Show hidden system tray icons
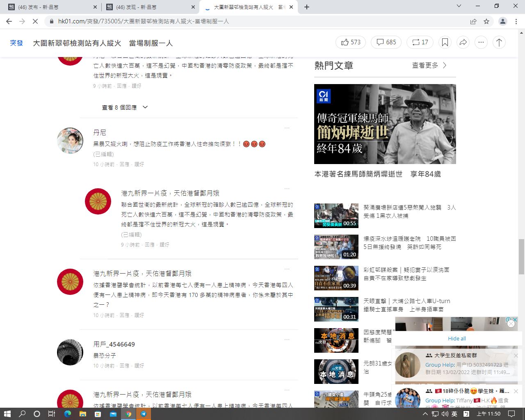The height and width of the screenshot is (420, 525). point(426,414)
